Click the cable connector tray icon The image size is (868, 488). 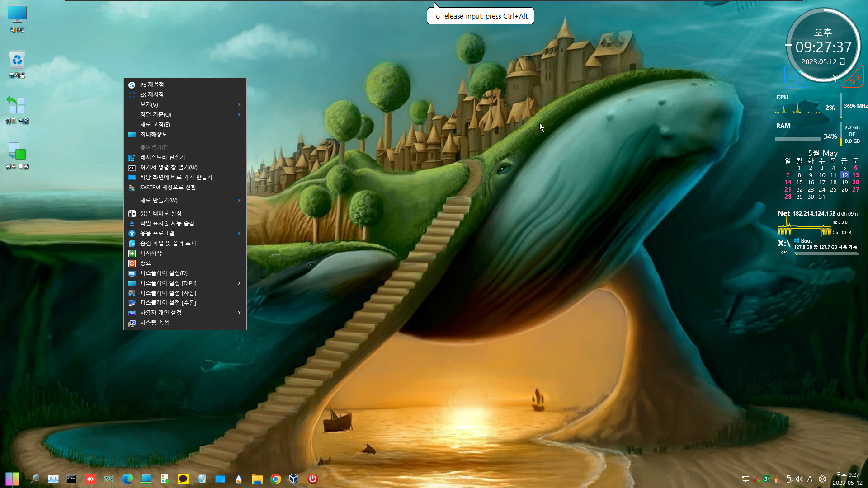coord(778,479)
